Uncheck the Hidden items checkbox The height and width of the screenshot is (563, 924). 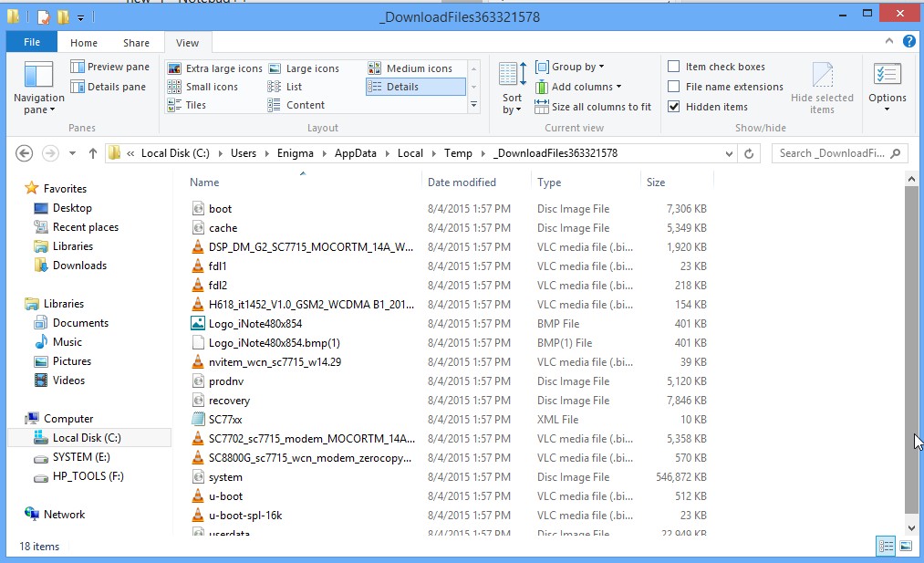[x=674, y=107]
